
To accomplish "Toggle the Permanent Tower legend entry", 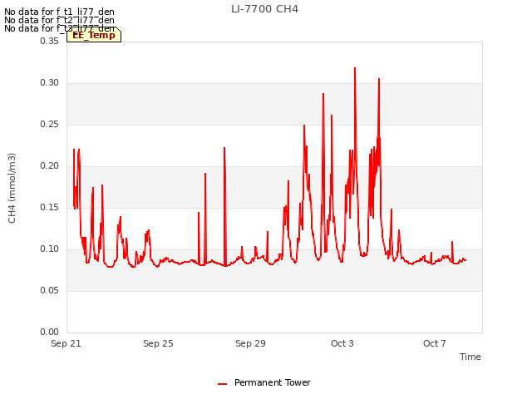I will [x=264, y=382].
